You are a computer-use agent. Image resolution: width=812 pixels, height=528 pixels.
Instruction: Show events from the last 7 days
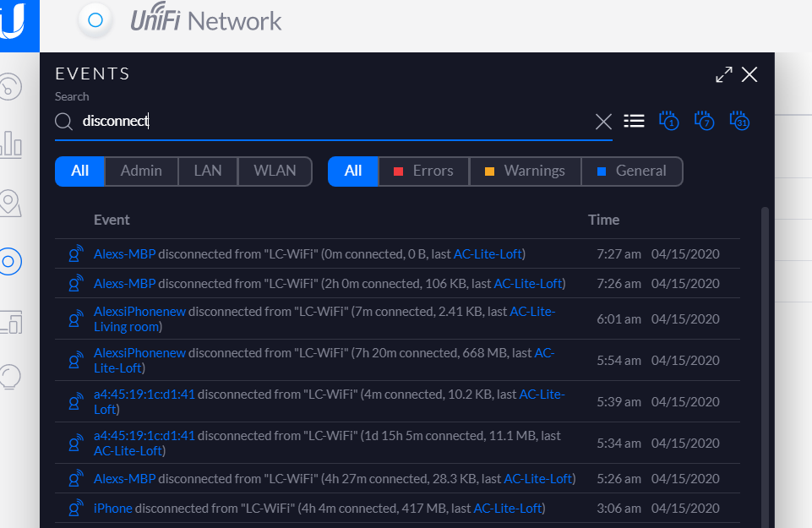705,121
